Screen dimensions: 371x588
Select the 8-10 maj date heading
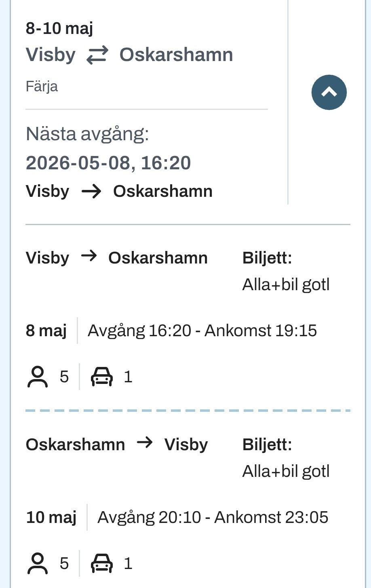pos(59,28)
